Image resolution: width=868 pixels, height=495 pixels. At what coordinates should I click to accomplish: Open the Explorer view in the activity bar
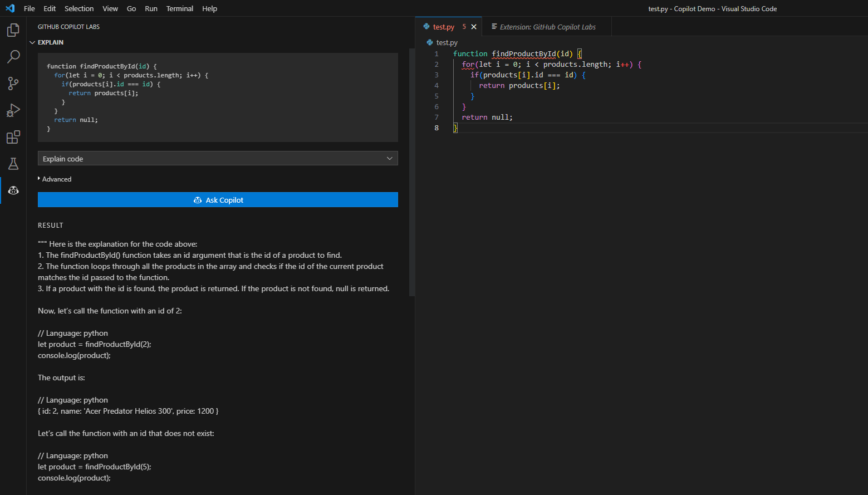[x=13, y=30]
